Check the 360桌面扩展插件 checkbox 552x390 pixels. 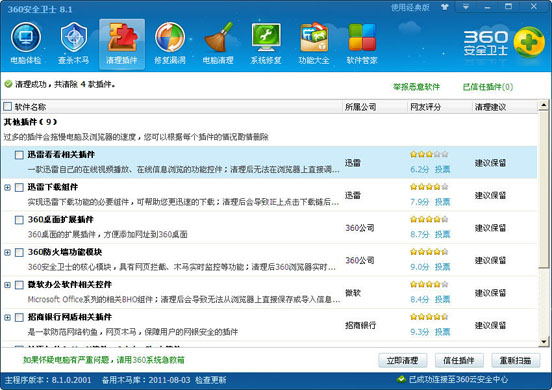(x=19, y=220)
